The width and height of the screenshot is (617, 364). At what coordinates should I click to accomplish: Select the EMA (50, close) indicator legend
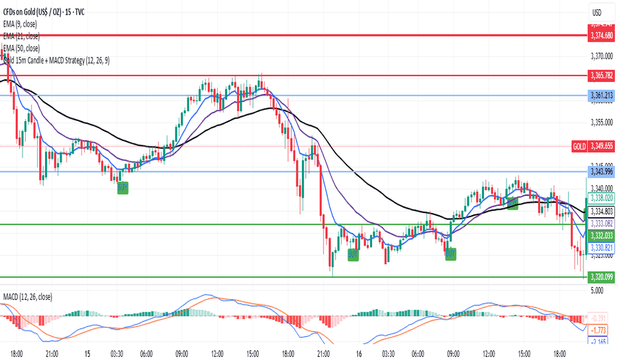21,48
